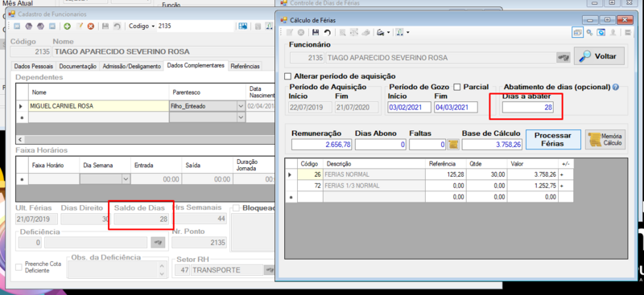Open the Documentação tab
The height and width of the screenshot is (295, 644).
(x=77, y=66)
